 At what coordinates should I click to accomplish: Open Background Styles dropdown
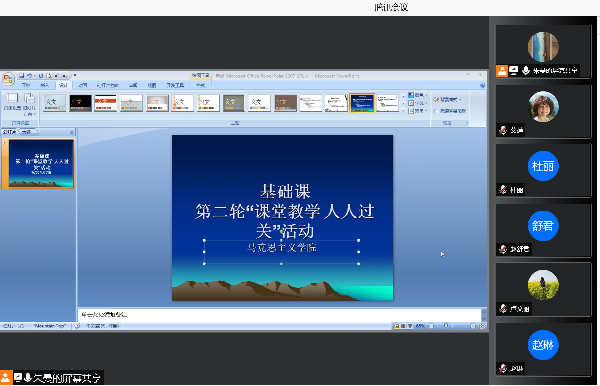point(448,99)
